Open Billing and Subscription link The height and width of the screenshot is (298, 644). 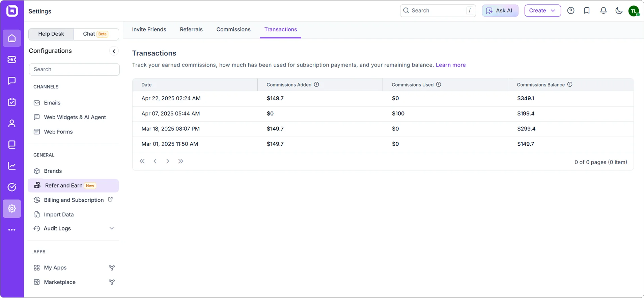click(74, 200)
